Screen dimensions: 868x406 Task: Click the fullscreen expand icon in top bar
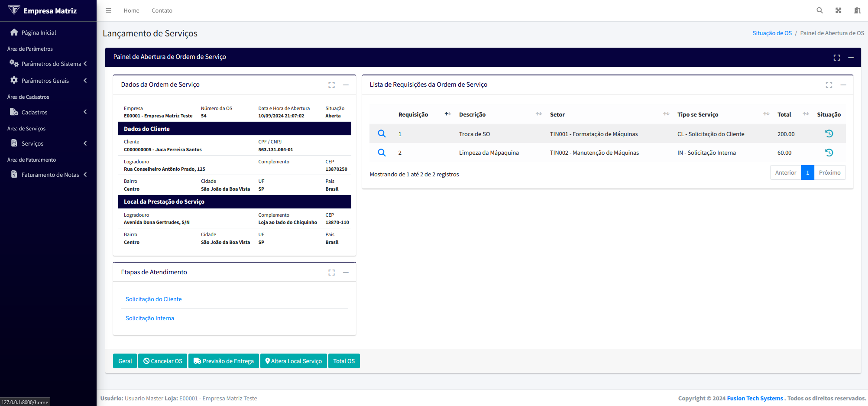tap(839, 10)
